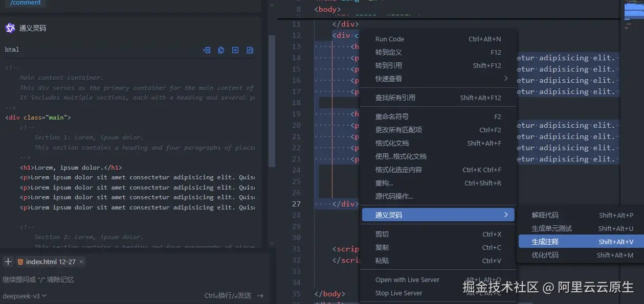Click the closing </body> tag on line 35
The height and width of the screenshot is (304, 644).
coord(330,294)
